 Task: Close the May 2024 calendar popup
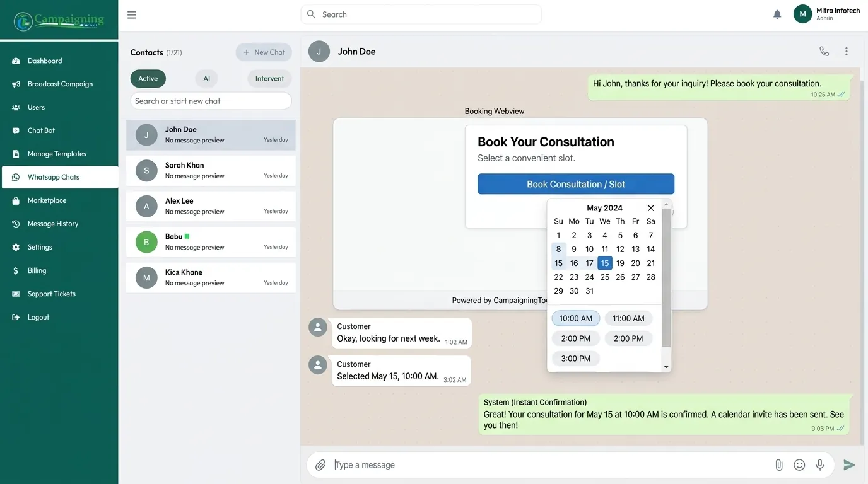click(x=651, y=208)
